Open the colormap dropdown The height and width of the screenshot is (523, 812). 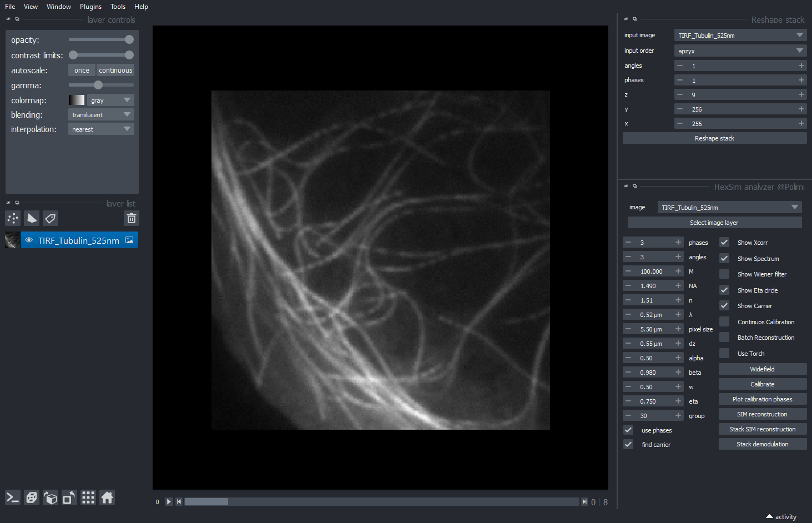[x=110, y=100]
